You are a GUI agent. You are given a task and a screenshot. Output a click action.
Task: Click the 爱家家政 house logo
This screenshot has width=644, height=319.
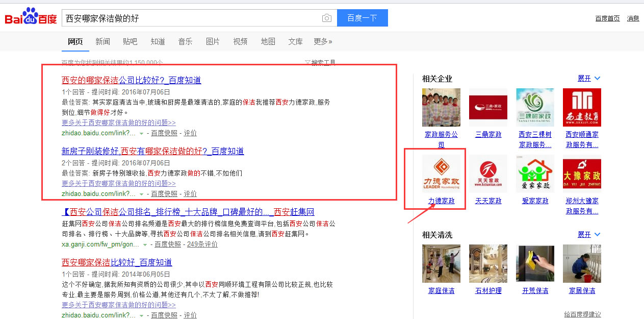pyautogui.click(x=535, y=174)
